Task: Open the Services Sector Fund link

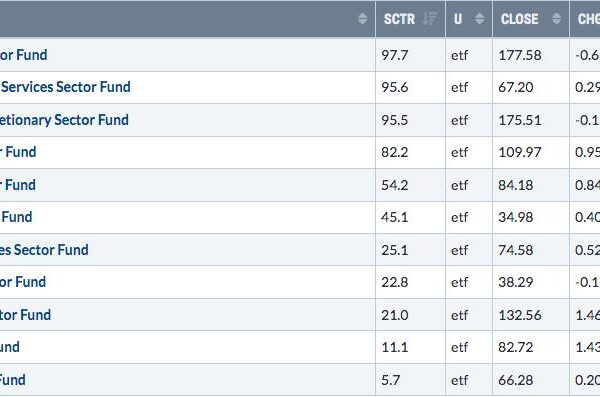Action: coord(65,87)
